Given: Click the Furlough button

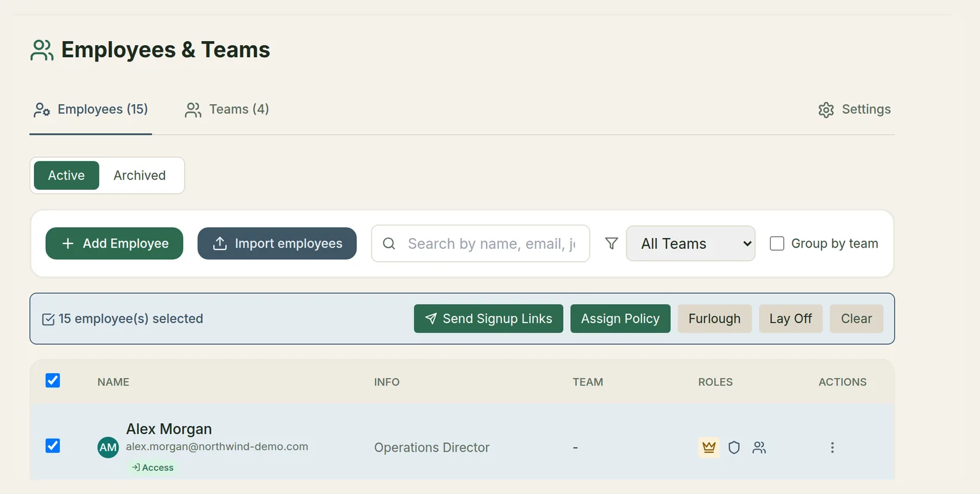Looking at the screenshot, I should (715, 318).
